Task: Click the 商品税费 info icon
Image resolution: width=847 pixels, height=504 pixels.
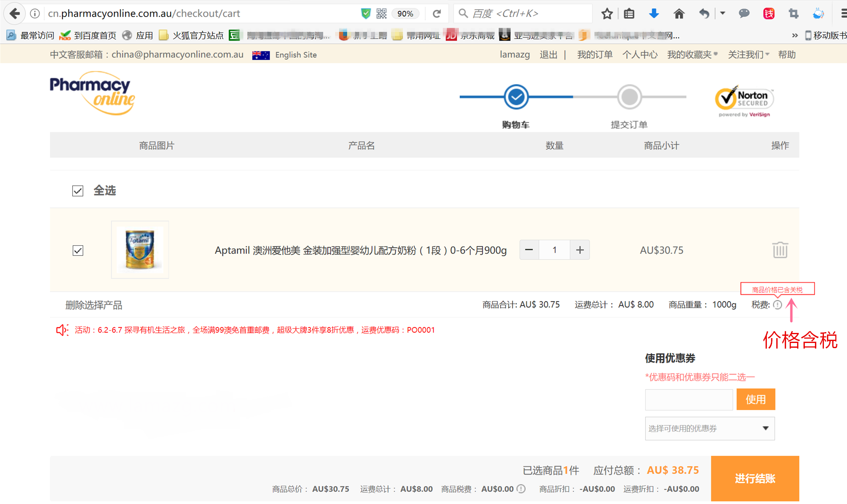Action: click(521, 489)
